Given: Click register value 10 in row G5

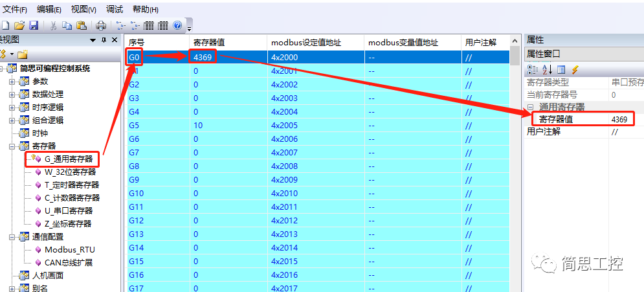Looking at the screenshot, I should [x=198, y=125].
